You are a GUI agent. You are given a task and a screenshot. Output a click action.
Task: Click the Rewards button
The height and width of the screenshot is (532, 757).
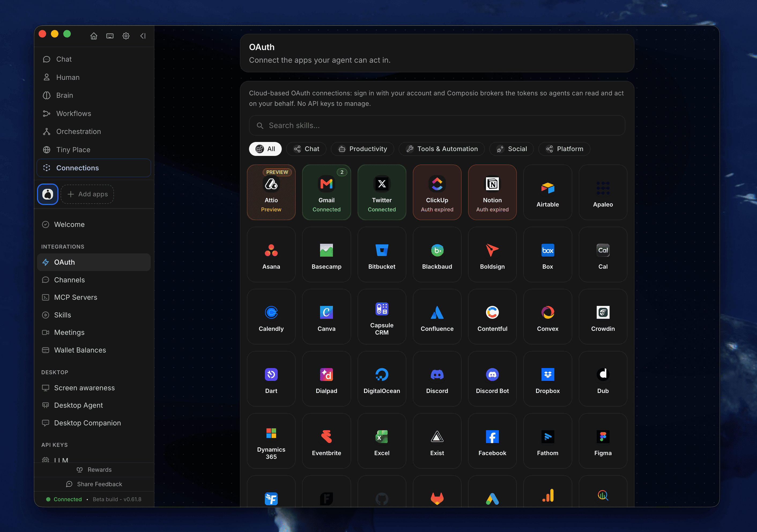point(94,470)
